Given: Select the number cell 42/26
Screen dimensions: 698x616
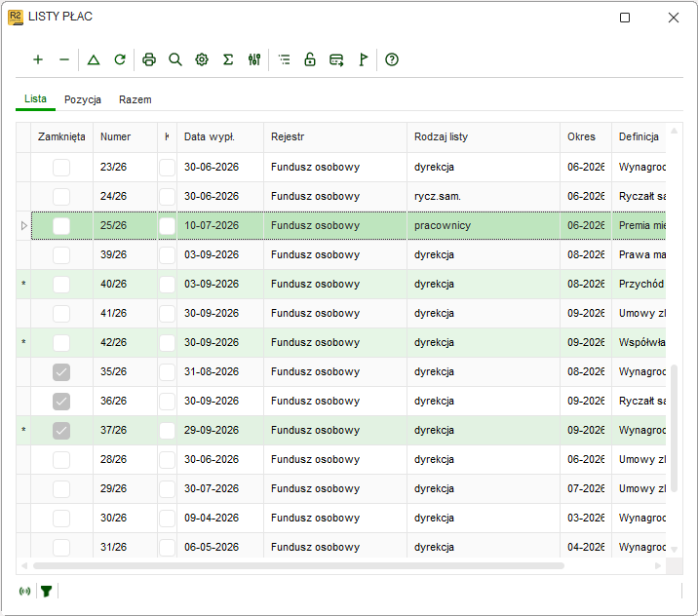Looking at the screenshot, I should pyautogui.click(x=125, y=343).
